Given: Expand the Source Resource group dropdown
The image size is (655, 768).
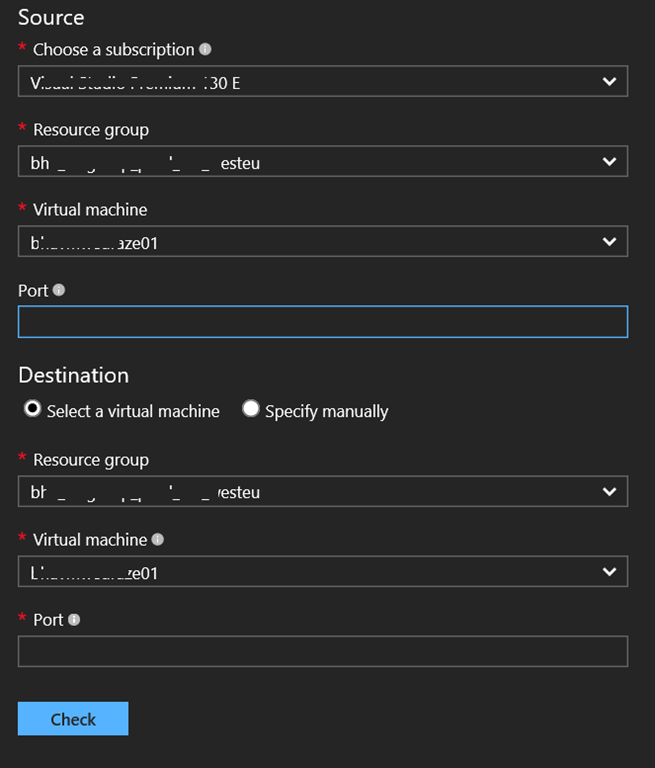Looking at the screenshot, I should pyautogui.click(x=322, y=161).
